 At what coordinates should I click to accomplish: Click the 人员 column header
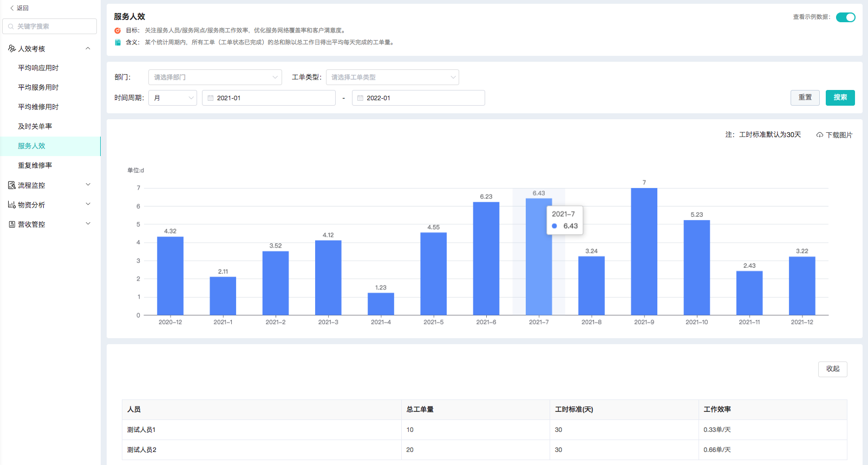point(262,410)
